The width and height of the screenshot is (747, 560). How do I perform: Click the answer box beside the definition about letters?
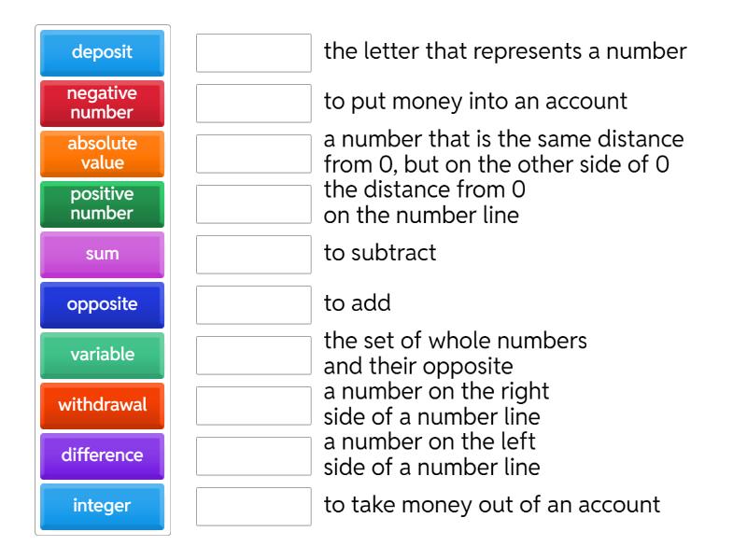[x=254, y=53]
